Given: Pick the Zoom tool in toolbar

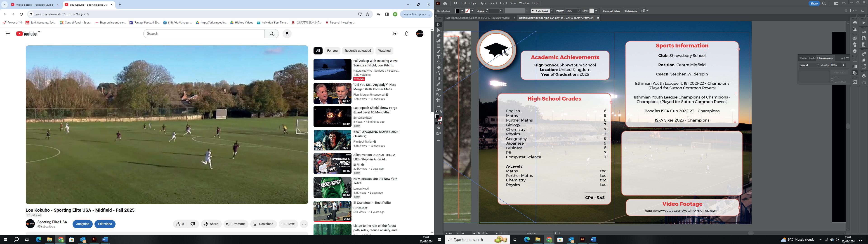Looking at the screenshot, I should [438, 106].
